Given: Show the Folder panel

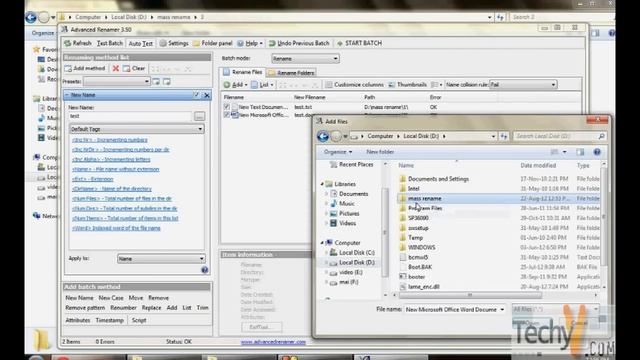Looking at the screenshot, I should point(213,43).
